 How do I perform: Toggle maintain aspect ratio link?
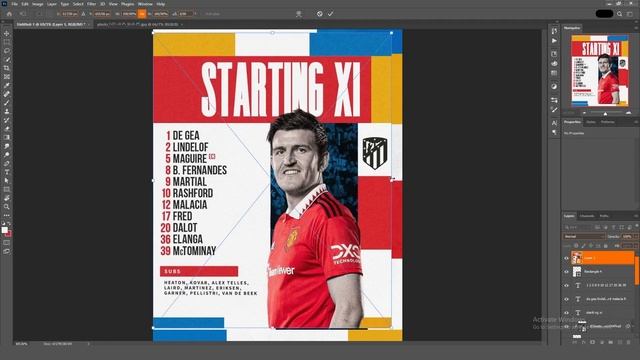coord(142,14)
